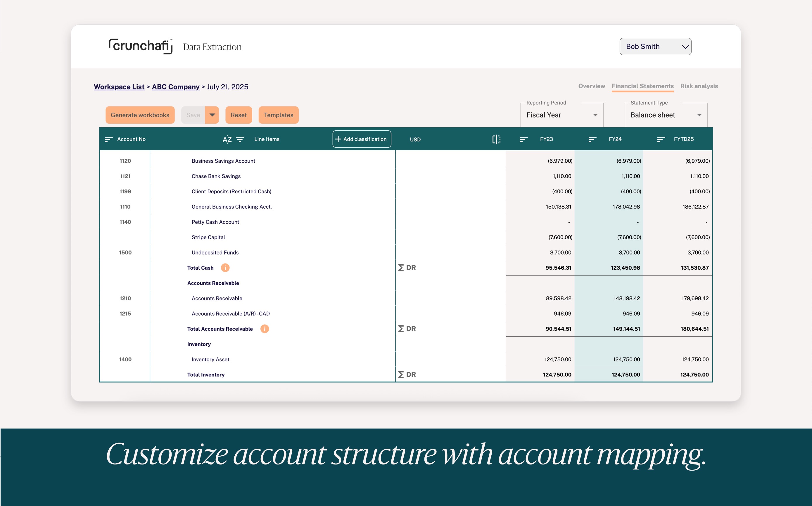812x506 pixels.
Task: Switch to the Overview tab
Action: [x=591, y=86]
